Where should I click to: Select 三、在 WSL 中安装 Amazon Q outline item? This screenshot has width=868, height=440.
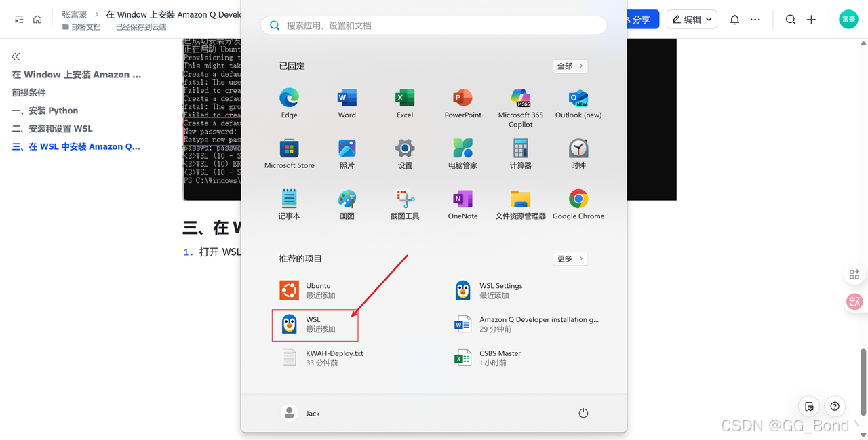pyautogui.click(x=77, y=146)
